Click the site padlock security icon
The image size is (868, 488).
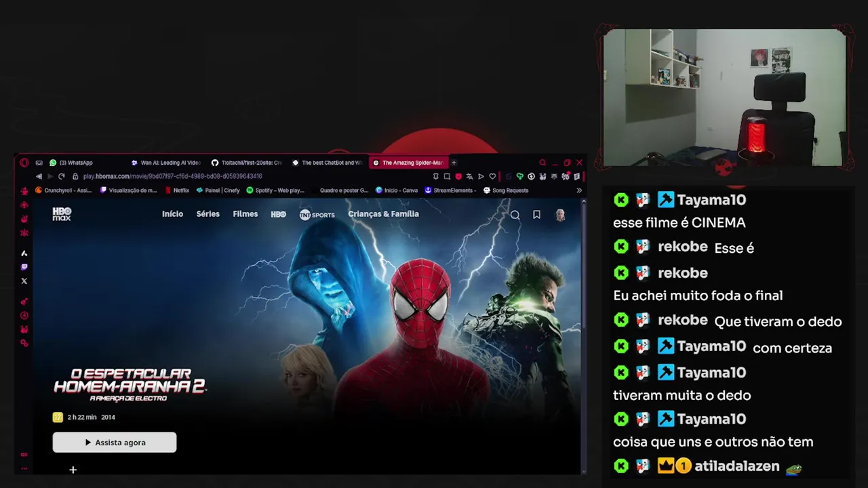point(75,176)
